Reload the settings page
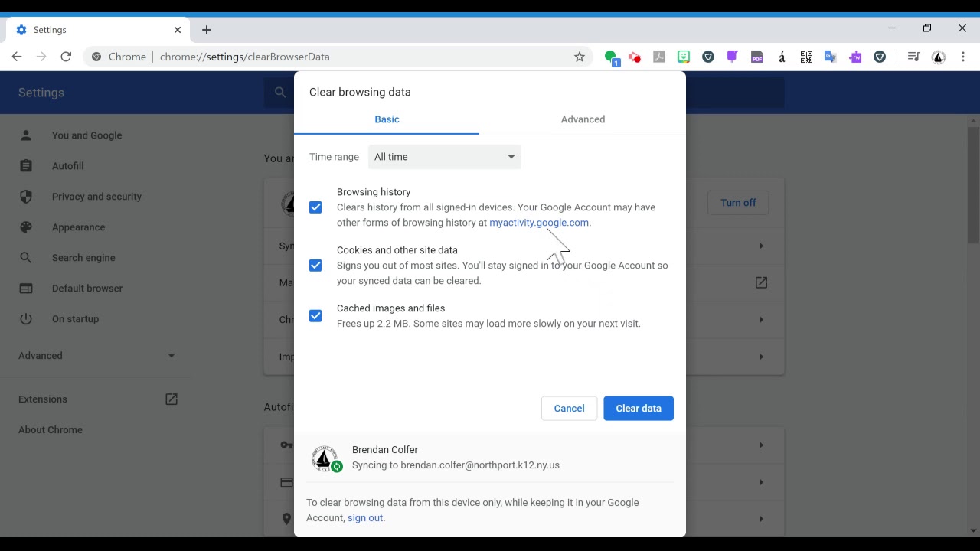 (66, 57)
